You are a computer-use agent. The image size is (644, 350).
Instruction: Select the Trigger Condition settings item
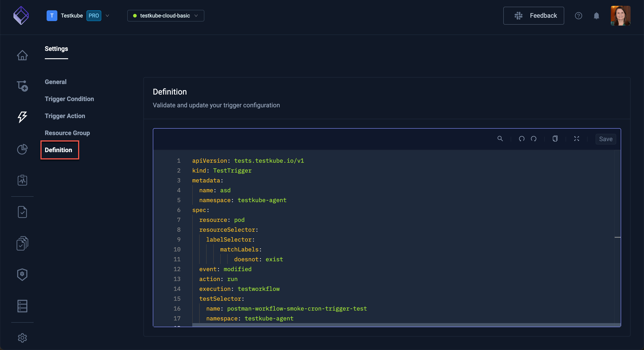[69, 99]
